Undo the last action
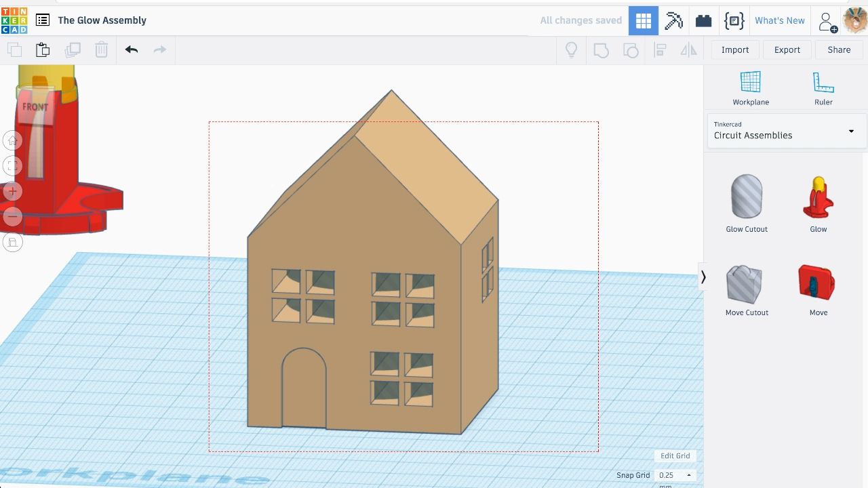Viewport: 868px width, 488px height. click(132, 49)
